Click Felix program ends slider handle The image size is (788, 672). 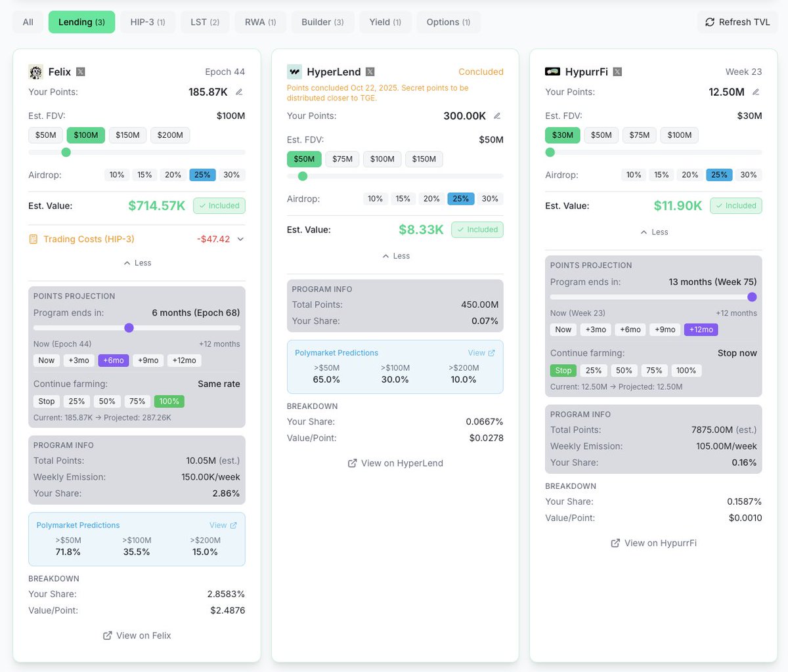(129, 327)
